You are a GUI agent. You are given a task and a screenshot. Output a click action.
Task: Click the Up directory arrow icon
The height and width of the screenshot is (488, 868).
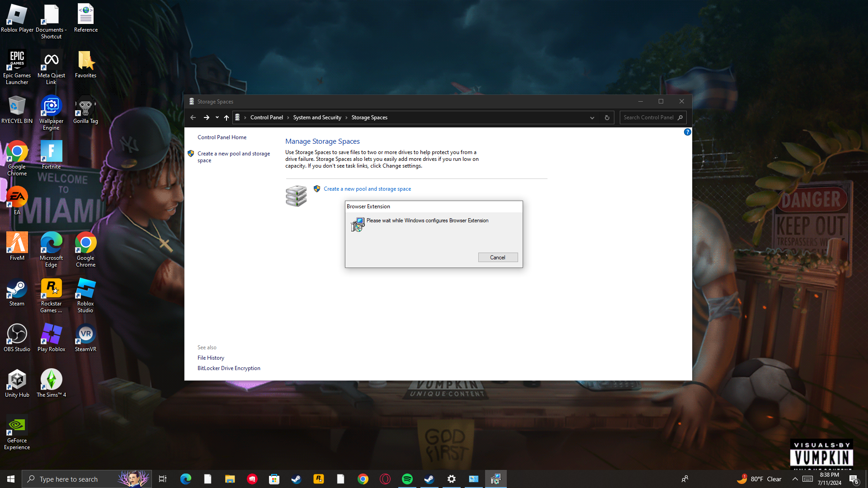pos(226,117)
